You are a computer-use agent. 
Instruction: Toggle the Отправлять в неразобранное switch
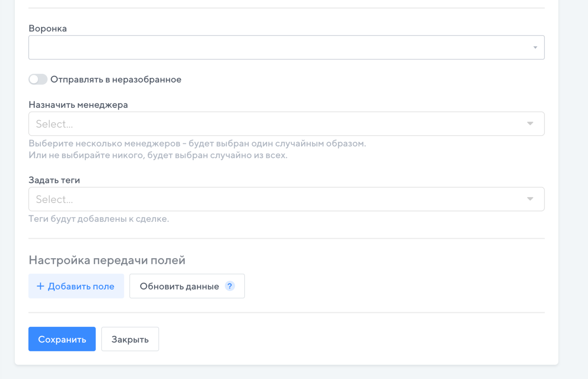point(38,79)
